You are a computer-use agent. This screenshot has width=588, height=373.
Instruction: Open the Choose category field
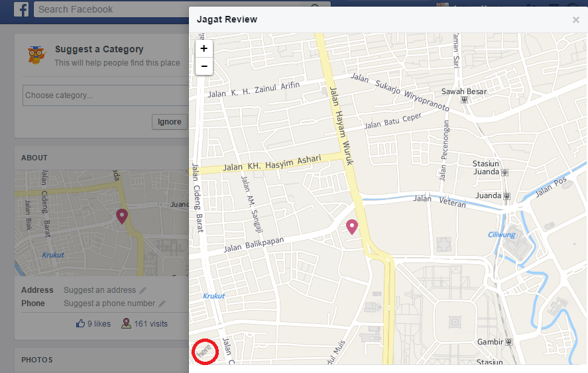coord(106,95)
